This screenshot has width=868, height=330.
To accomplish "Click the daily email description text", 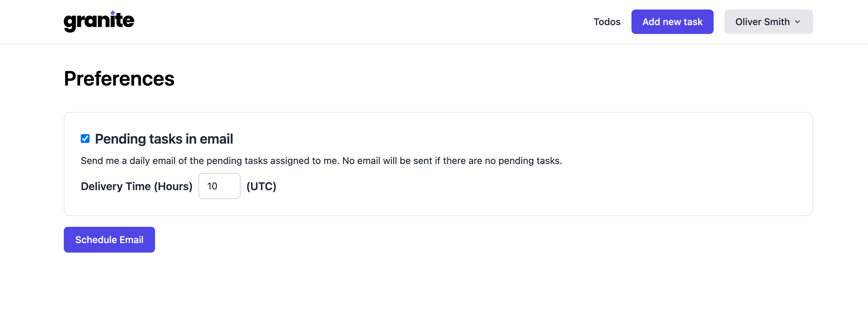I will (321, 161).
